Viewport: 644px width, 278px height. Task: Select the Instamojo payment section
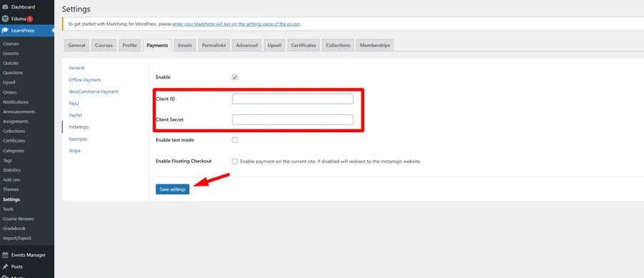click(79, 127)
